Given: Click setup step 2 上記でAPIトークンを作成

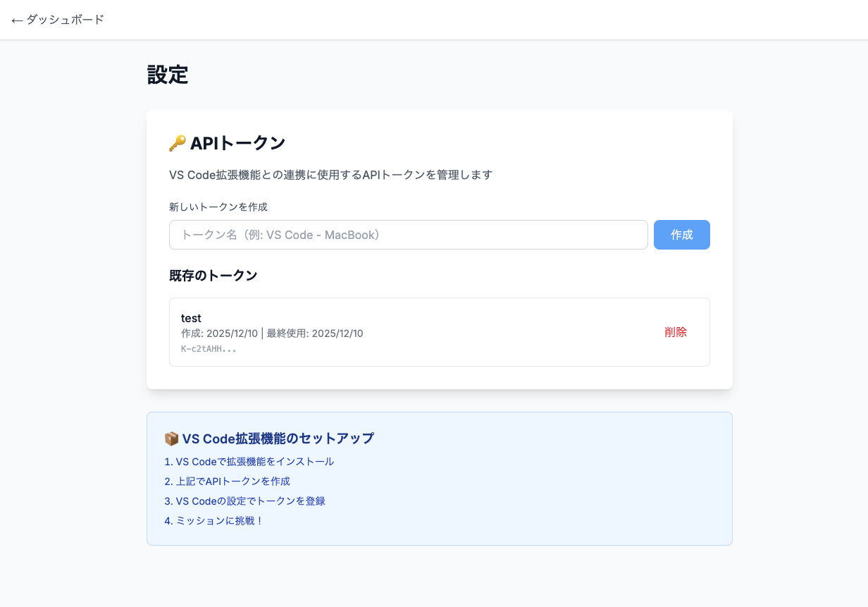Looking at the screenshot, I should coord(228,482).
